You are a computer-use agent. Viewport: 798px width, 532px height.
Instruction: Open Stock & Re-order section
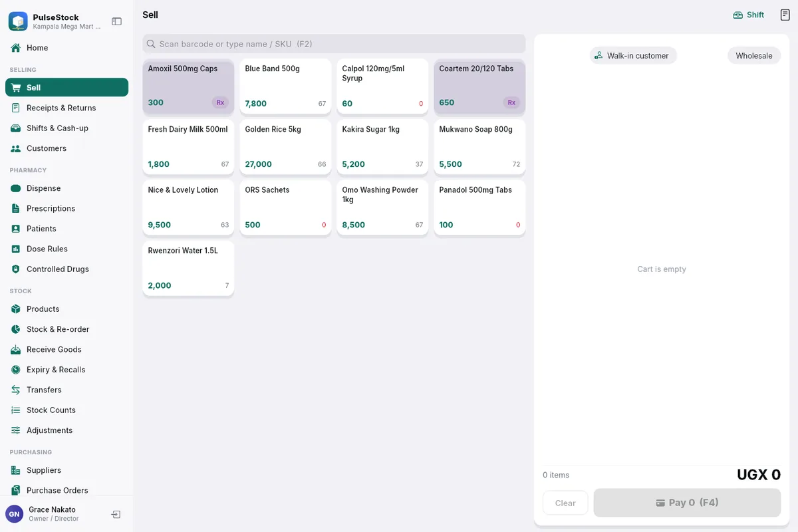coord(66,329)
